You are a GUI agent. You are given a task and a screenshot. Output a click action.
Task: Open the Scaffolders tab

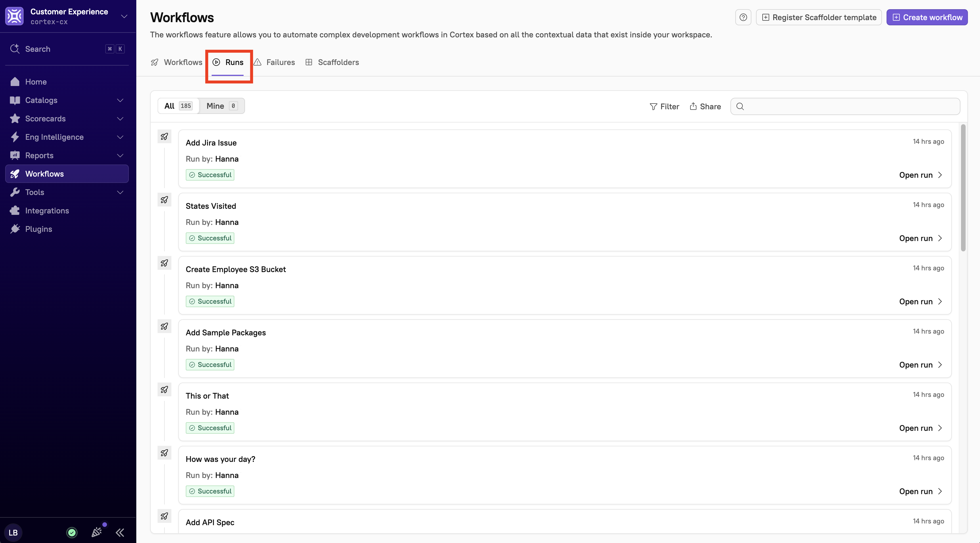pos(332,62)
